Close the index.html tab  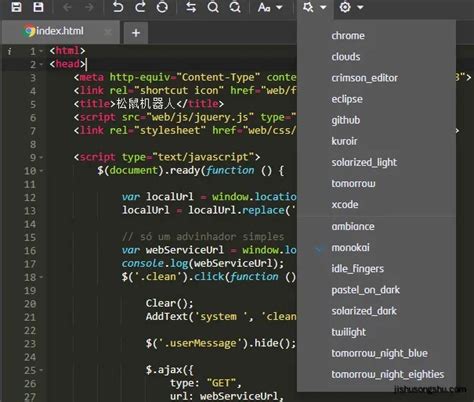108,32
